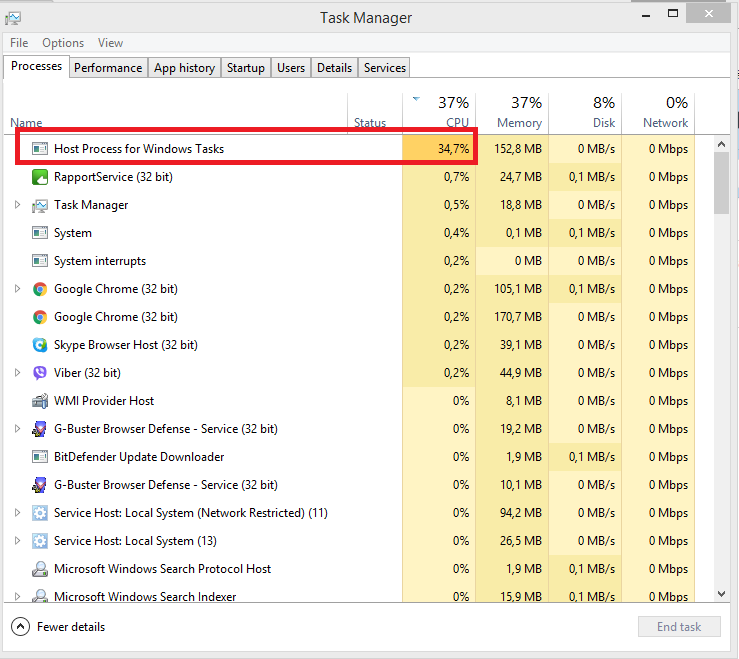Screen dimensions: 739x659
Task: Click the 94,2 MB memory value
Action: (520, 513)
